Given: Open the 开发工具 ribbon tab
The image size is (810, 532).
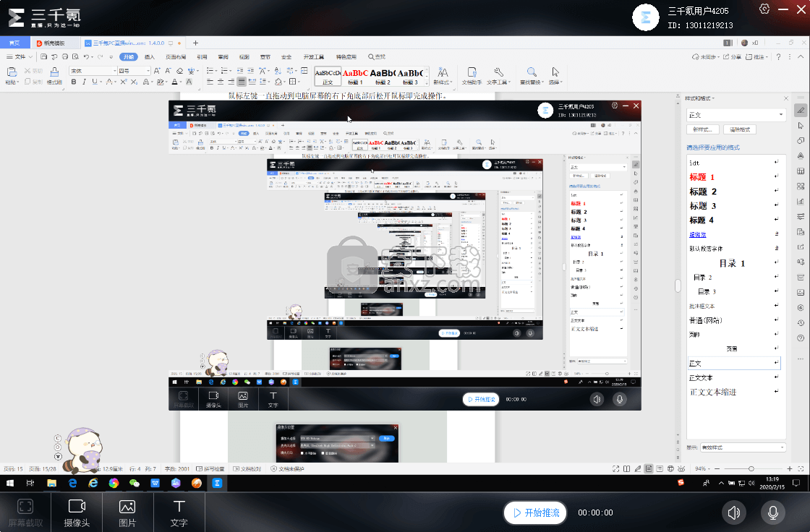Looking at the screenshot, I should [314, 57].
